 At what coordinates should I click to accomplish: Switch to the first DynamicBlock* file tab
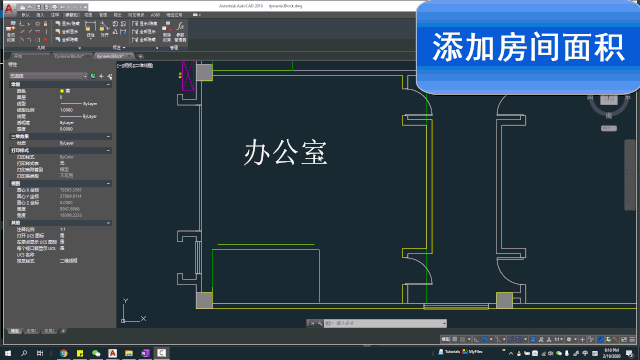pos(69,56)
